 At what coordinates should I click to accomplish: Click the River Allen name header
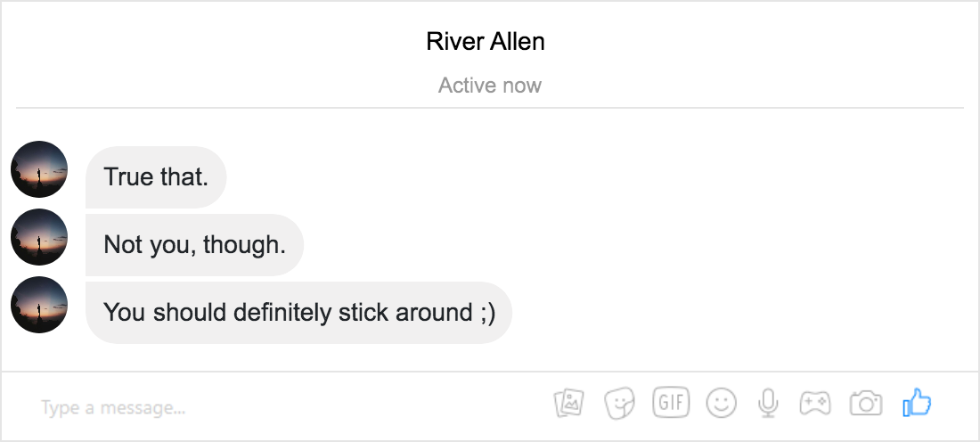pyautogui.click(x=486, y=41)
